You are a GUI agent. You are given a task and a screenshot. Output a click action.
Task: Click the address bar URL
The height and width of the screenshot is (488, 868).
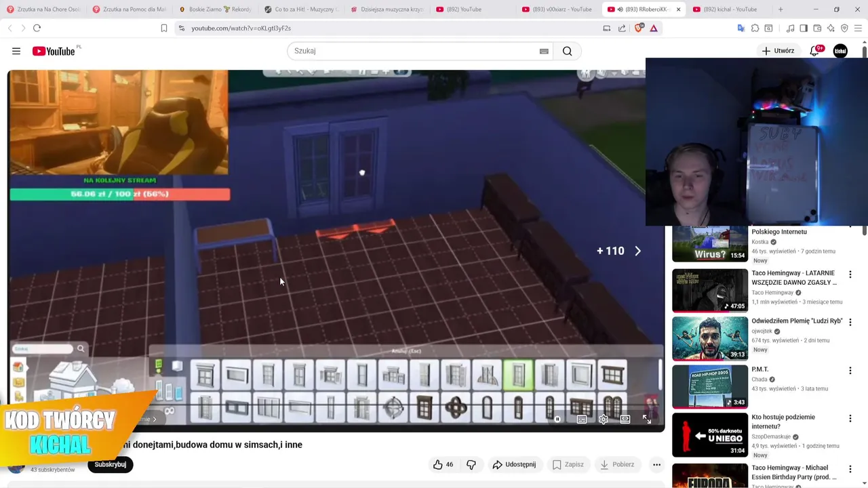(x=241, y=28)
